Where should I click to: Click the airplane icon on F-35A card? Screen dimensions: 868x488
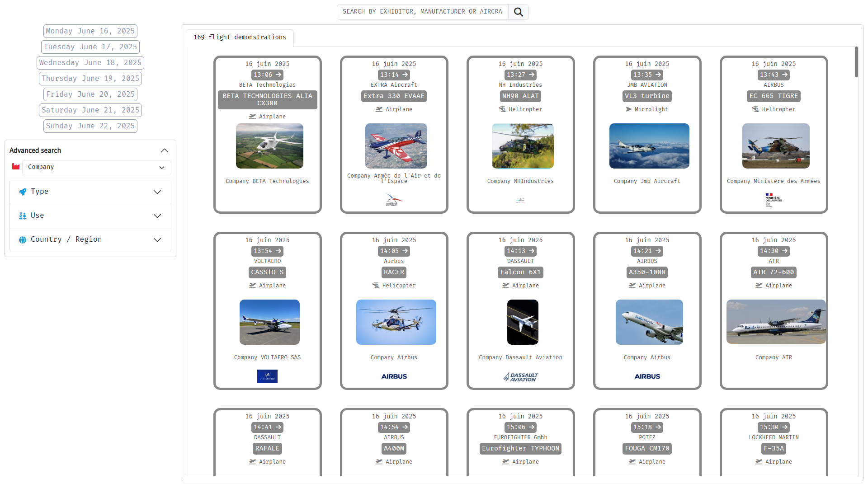click(x=759, y=462)
